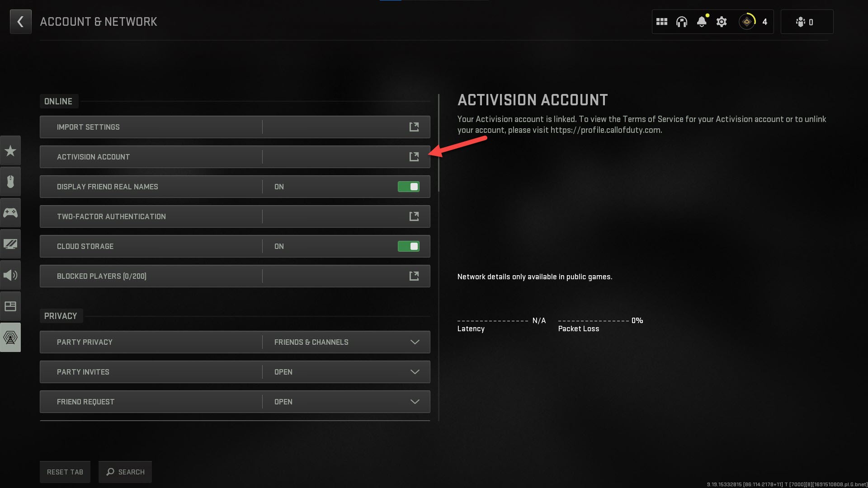Select Blocked Players (0/200) row label
Screen dimensions: 868x488
click(x=102, y=276)
